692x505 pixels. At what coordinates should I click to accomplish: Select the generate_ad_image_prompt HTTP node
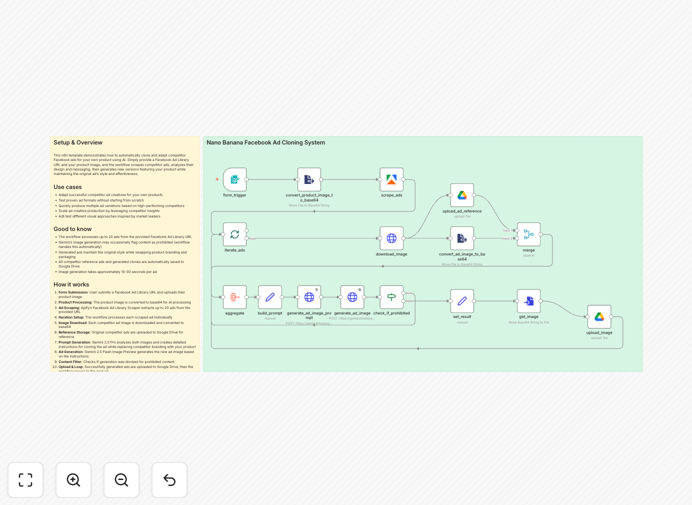pos(309,297)
